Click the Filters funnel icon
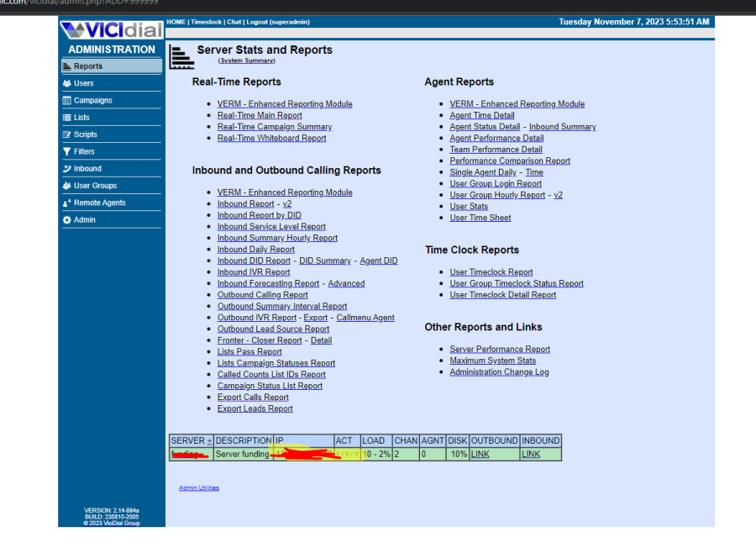The image size is (756, 553). click(x=67, y=151)
